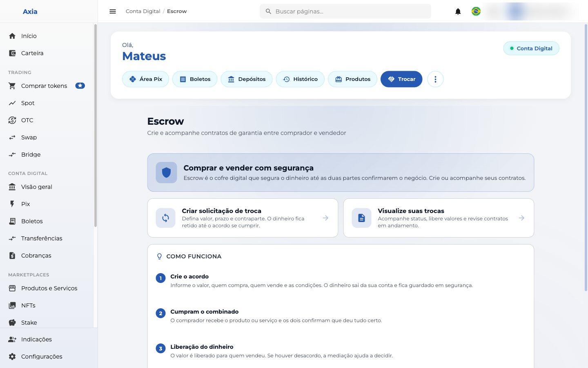
Task: Click the main page scrollbar
Action: click(x=586, y=157)
